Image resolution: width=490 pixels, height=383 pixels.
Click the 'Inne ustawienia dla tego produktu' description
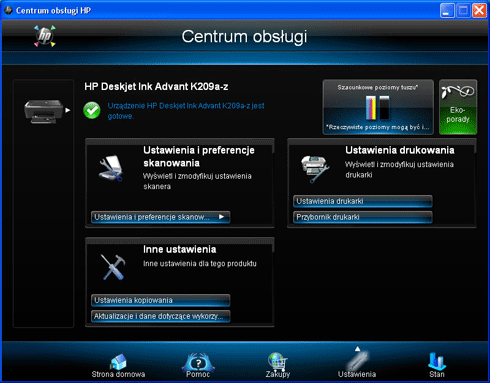point(200,264)
